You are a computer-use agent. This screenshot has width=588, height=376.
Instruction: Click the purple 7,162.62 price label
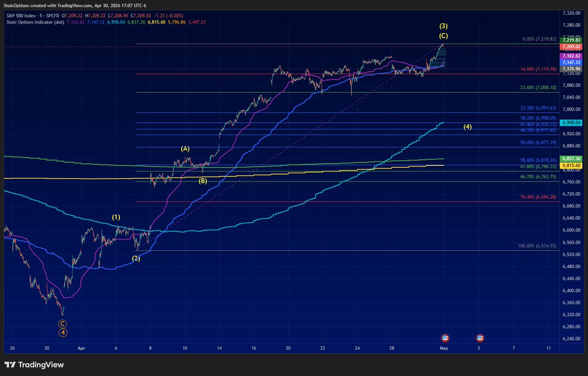click(x=571, y=56)
